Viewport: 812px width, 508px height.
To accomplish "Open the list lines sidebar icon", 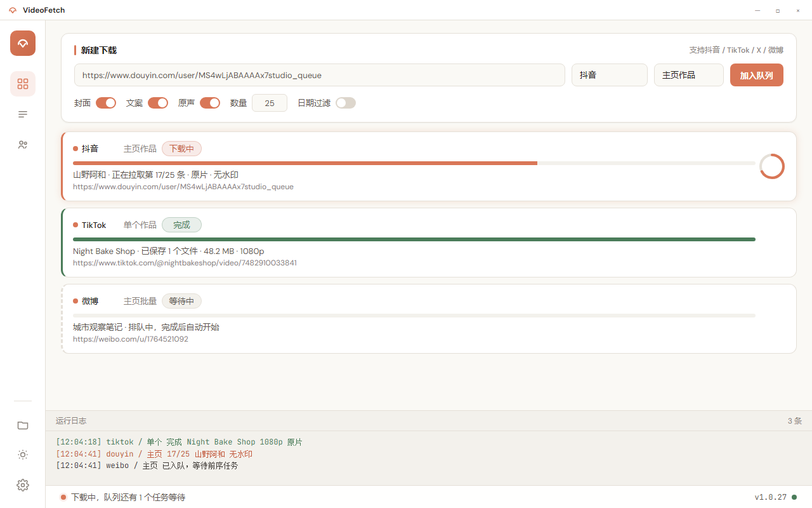I will (23, 114).
